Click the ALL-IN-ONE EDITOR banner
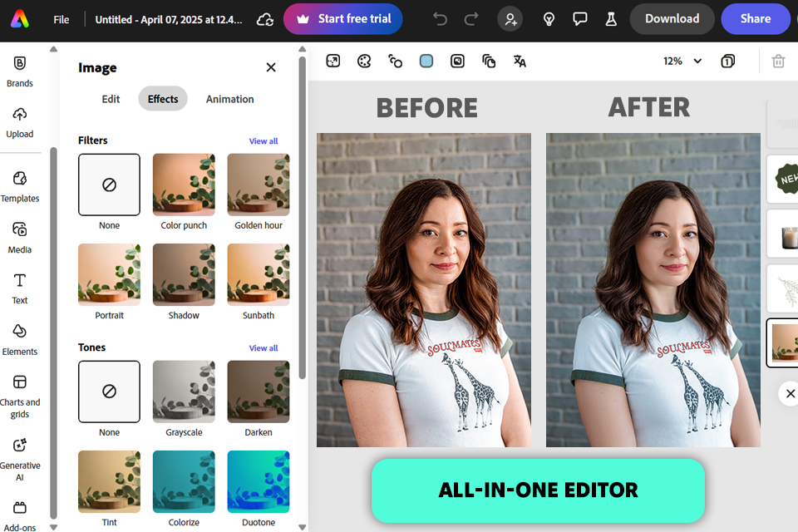798x532 pixels. point(538,490)
